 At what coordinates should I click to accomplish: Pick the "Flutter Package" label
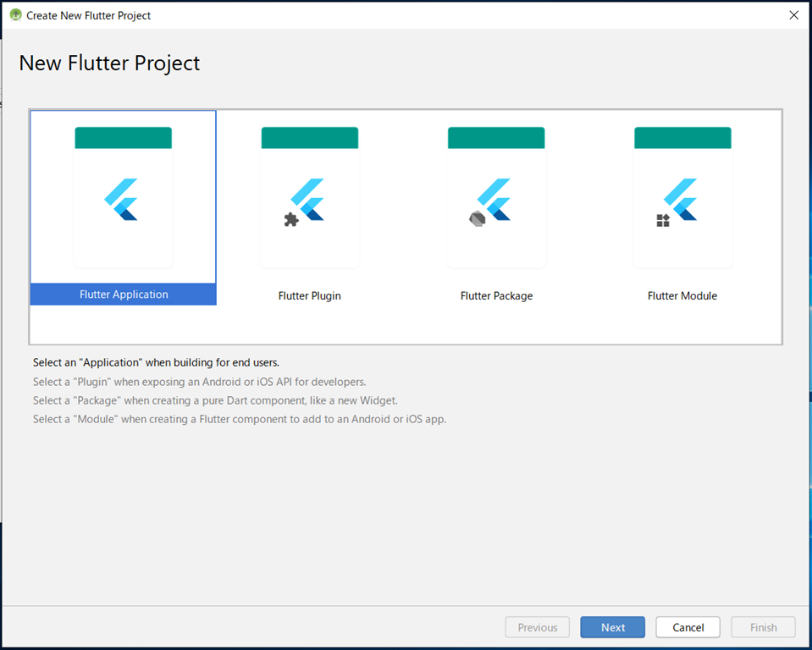[x=496, y=296]
